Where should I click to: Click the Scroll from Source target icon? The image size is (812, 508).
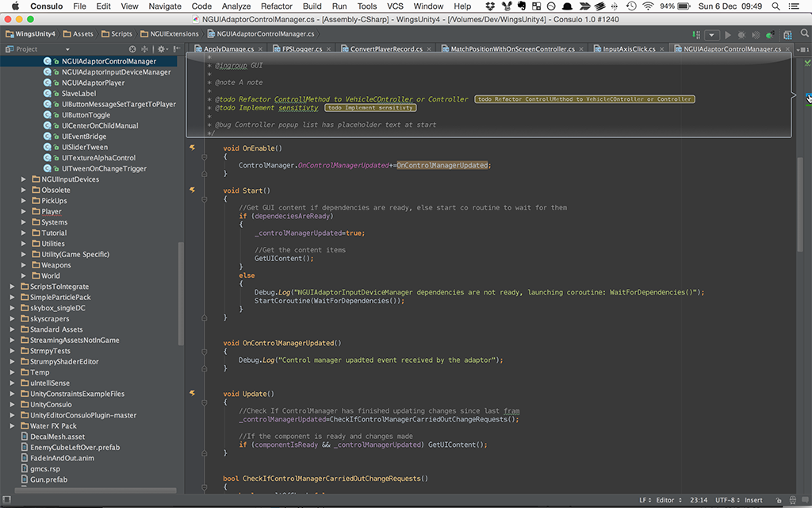click(x=132, y=49)
